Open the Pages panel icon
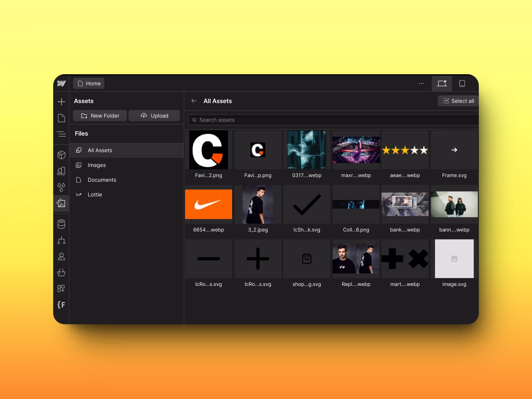Screen dimensions: 532x399 [x=61, y=118]
